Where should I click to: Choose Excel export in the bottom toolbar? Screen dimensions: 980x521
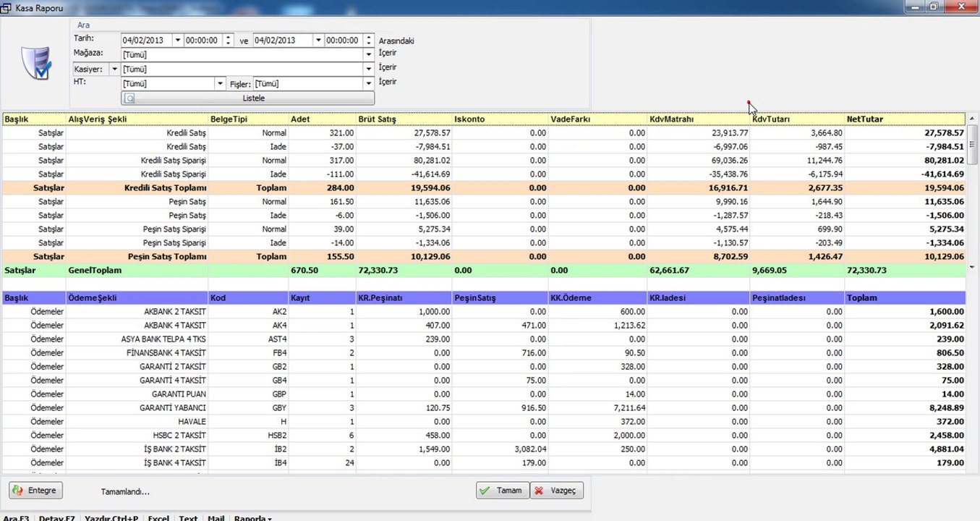tap(158, 518)
